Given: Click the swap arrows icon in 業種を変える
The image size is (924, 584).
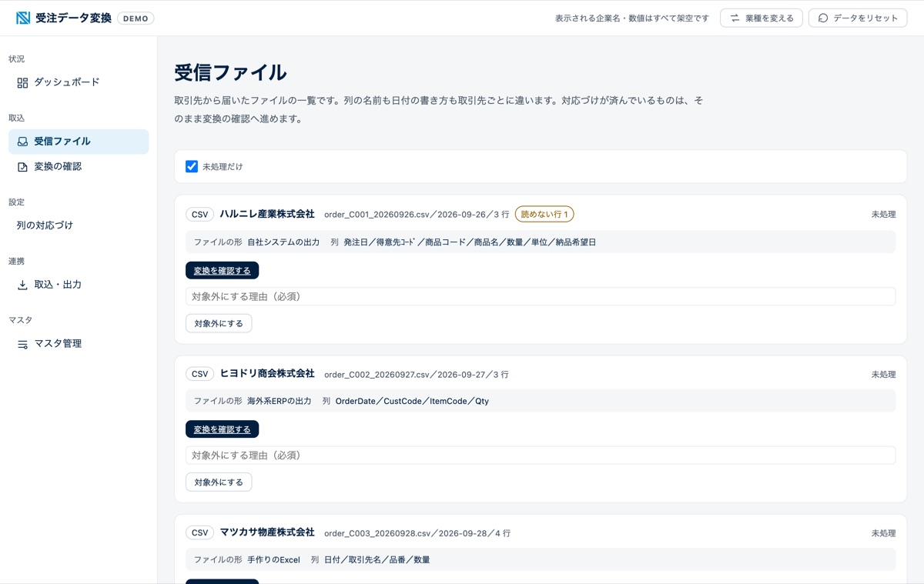Looking at the screenshot, I should pos(735,18).
